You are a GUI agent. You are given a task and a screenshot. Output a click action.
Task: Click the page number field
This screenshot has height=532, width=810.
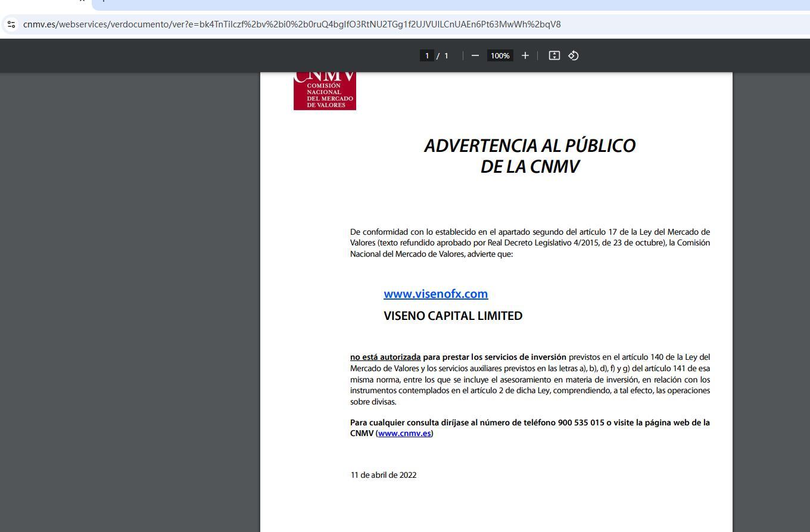pos(426,55)
